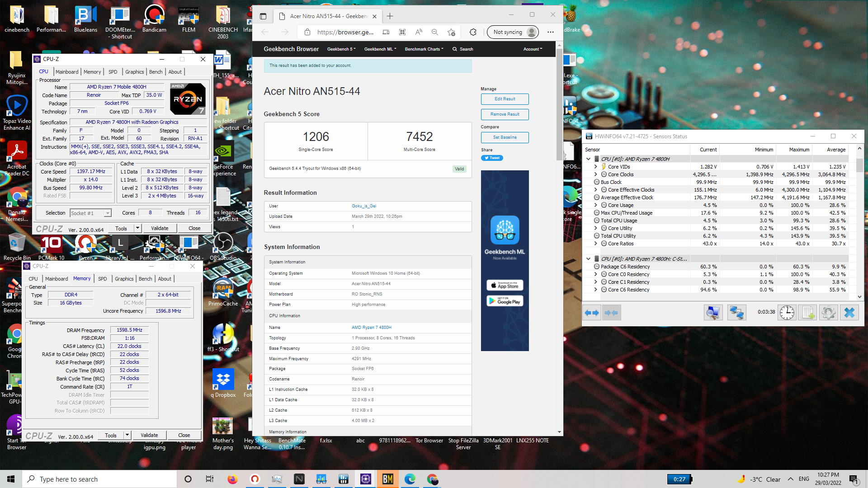This screenshot has height=488, width=868.
Task: Click HWiNFO networked computers icon
Action: pos(736,313)
